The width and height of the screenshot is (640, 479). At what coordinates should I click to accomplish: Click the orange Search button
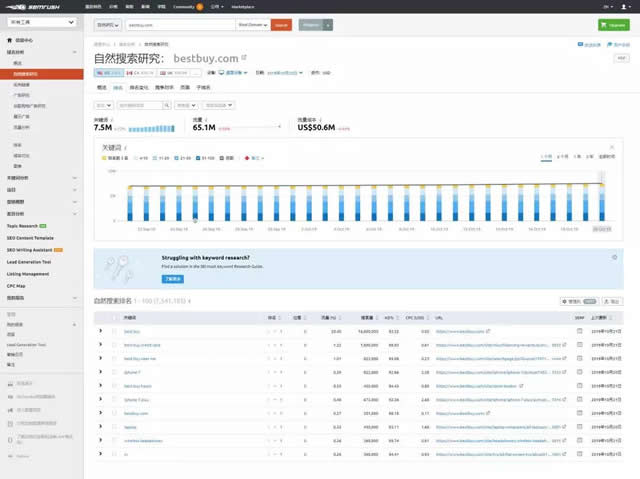tap(282, 25)
